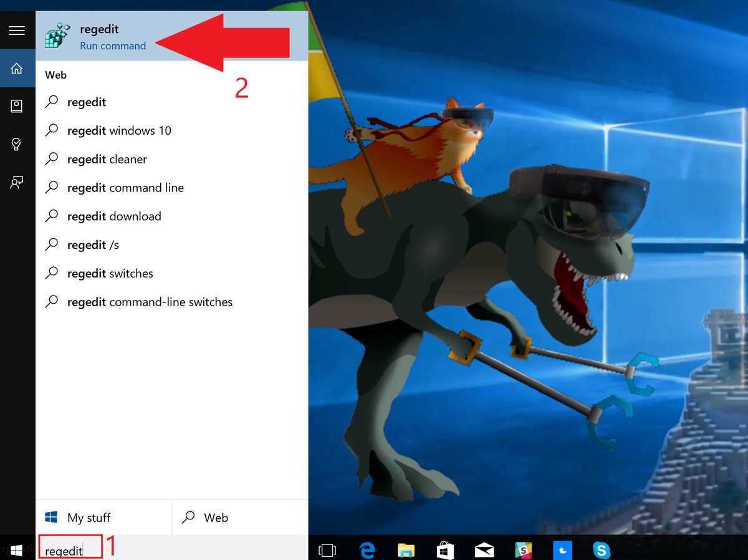
Task: Select web suggestion "regedit cleaner"
Action: [172, 159]
